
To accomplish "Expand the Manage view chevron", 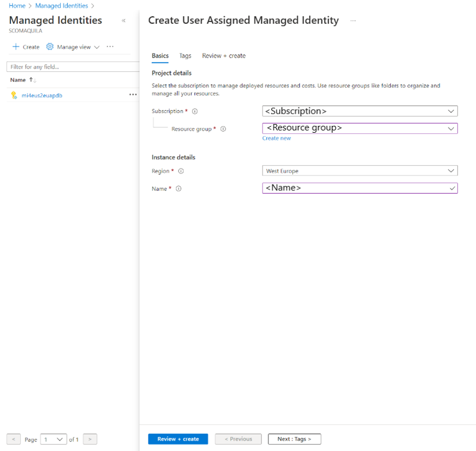I will [x=96, y=47].
